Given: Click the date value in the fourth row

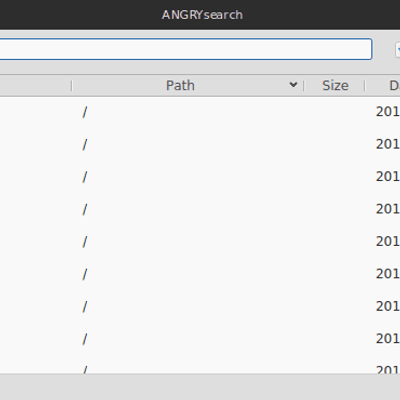Looking at the screenshot, I should pyautogui.click(x=388, y=209).
